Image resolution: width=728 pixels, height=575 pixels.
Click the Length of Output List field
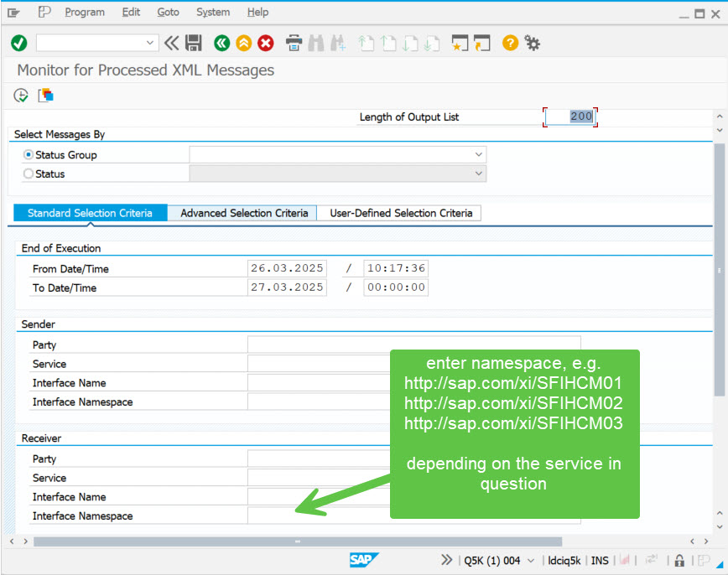570,117
